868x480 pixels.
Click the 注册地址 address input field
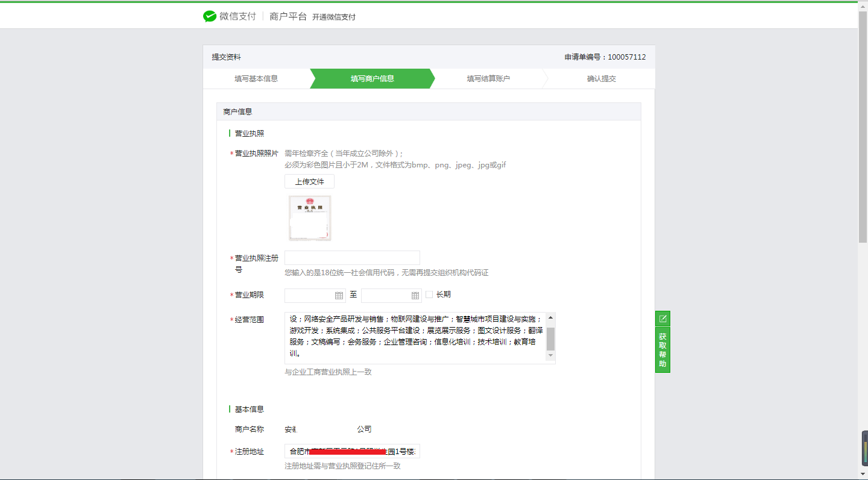(352, 450)
